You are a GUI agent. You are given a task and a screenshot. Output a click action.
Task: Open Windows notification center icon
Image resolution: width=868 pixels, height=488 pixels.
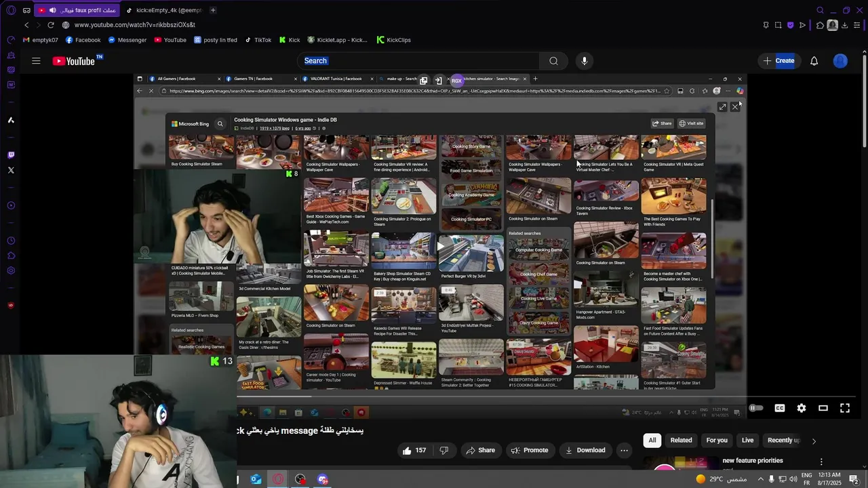pyautogui.click(x=853, y=479)
